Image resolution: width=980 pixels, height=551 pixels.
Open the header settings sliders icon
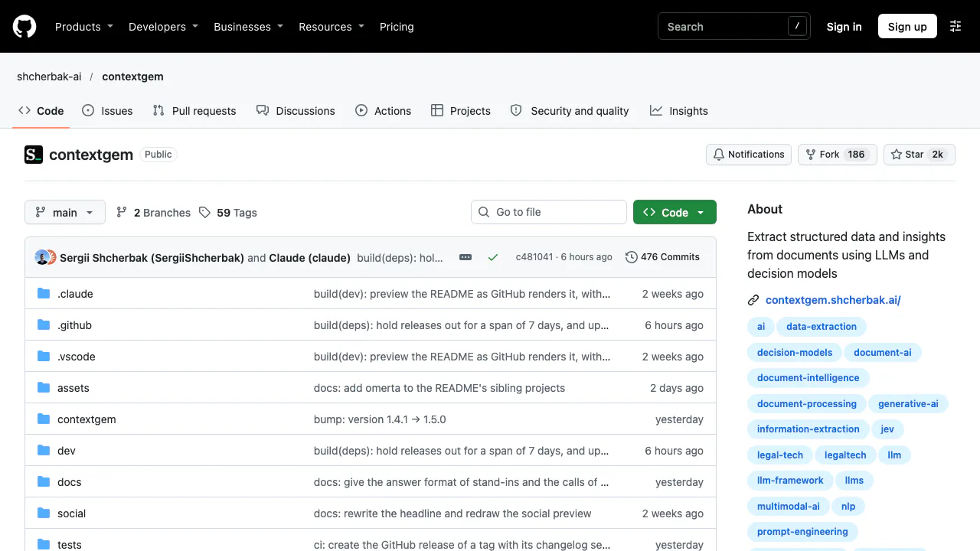pos(955,26)
